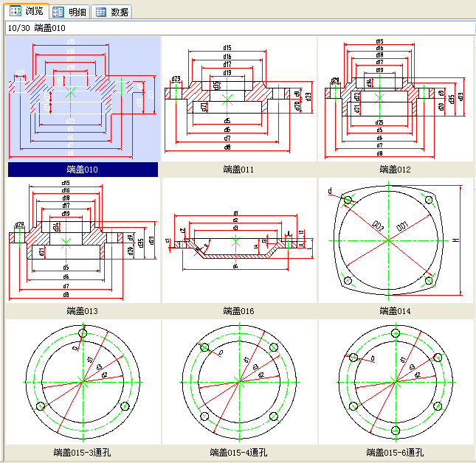Choose the 端盖014 square cover thumbnail
The width and height of the screenshot is (476, 463).
tap(395, 240)
